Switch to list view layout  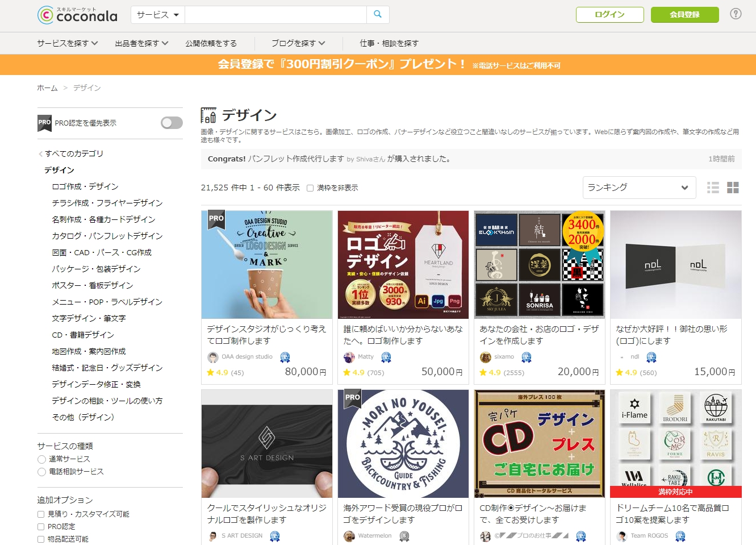point(713,188)
